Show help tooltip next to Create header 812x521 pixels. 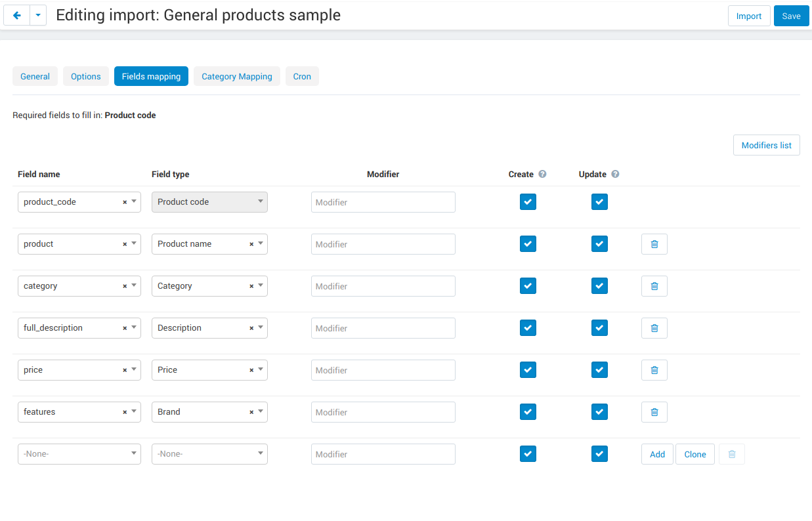tap(542, 175)
